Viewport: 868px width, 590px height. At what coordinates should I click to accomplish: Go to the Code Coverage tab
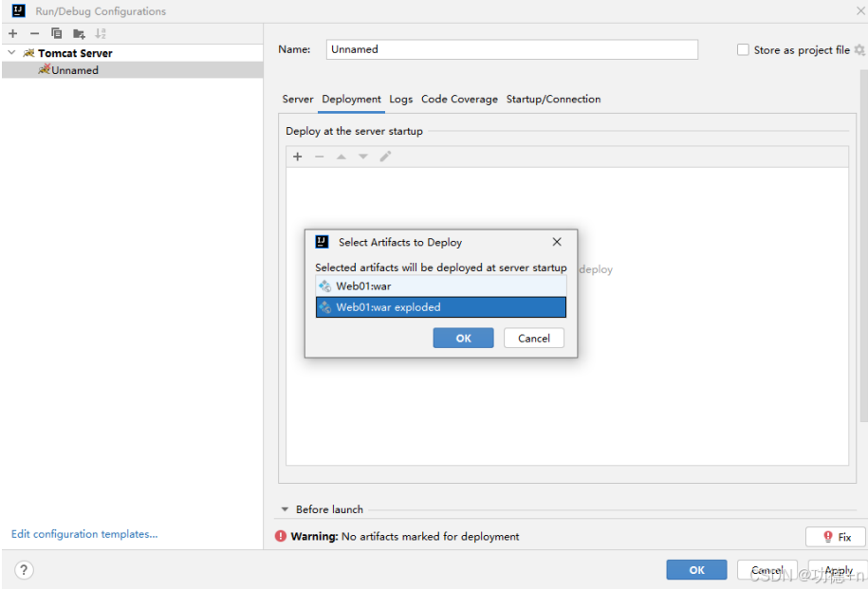(x=459, y=99)
